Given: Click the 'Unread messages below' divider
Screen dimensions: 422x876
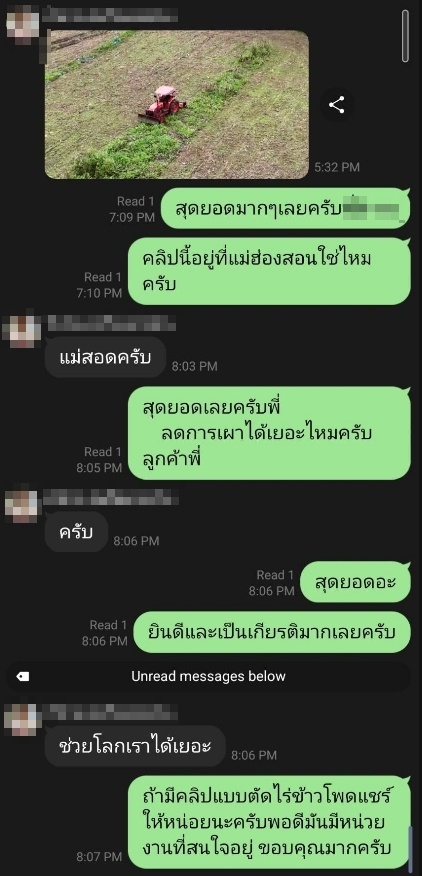Looking at the screenshot, I should [x=208, y=677].
